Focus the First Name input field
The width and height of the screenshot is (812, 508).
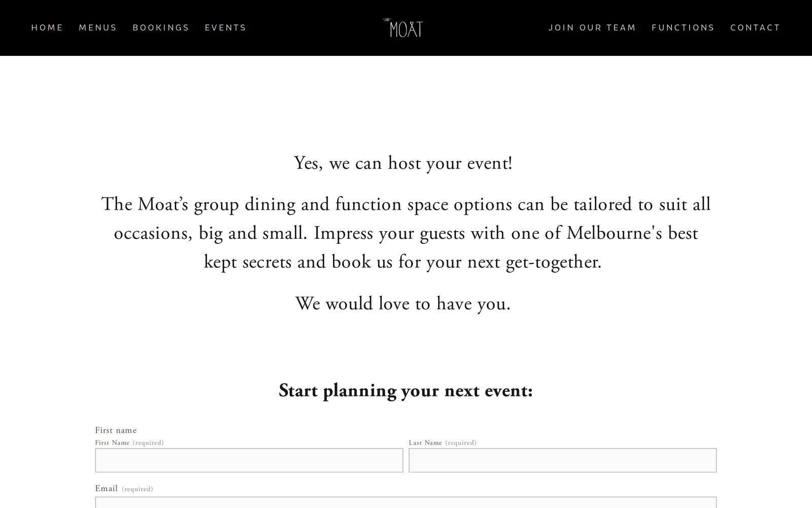(x=249, y=460)
